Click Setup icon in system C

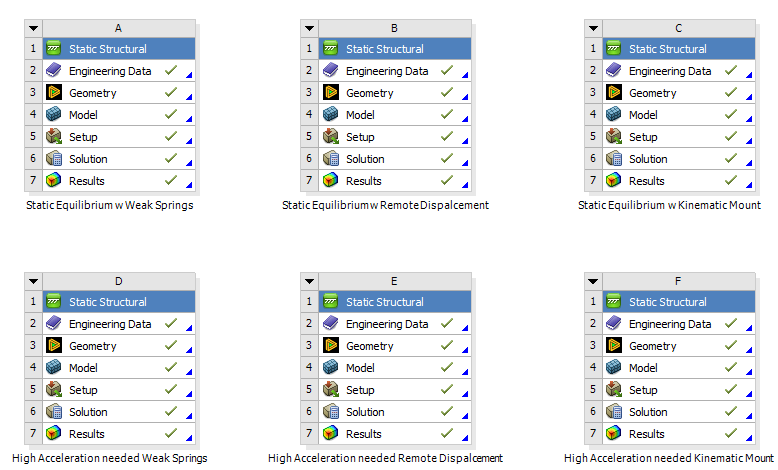pos(614,136)
